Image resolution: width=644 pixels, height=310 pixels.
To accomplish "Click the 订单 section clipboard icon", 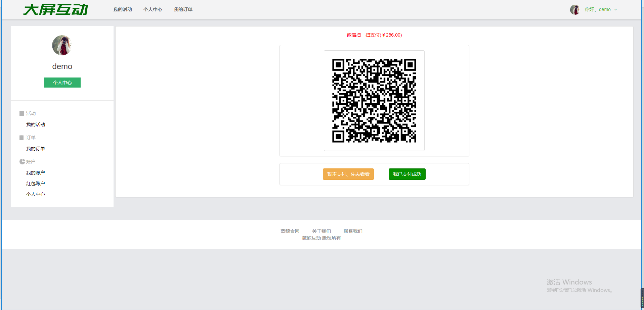I will coord(22,138).
